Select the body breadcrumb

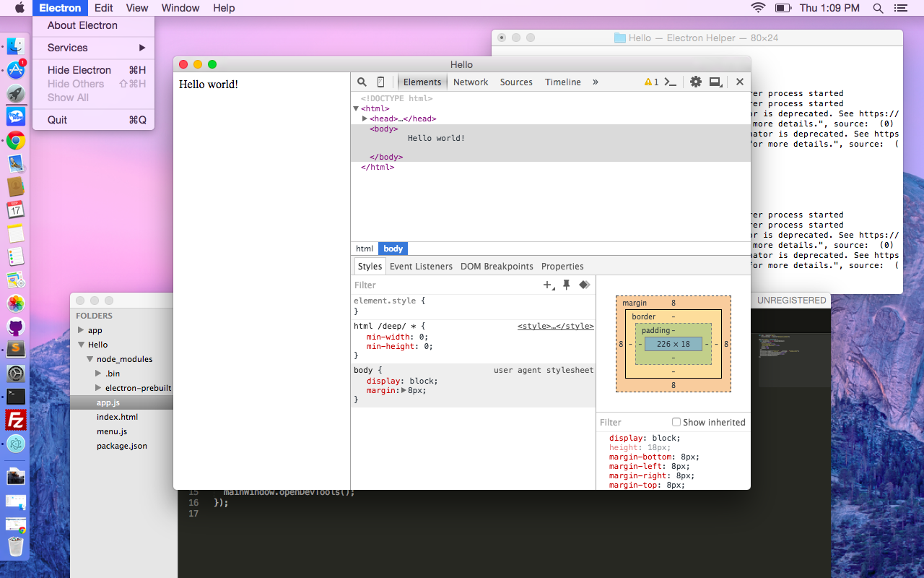[x=393, y=249]
